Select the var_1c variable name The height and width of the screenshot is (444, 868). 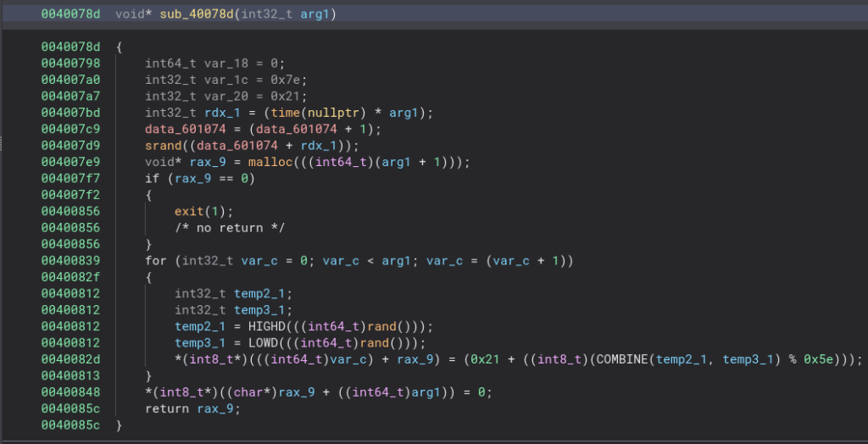coord(223,80)
